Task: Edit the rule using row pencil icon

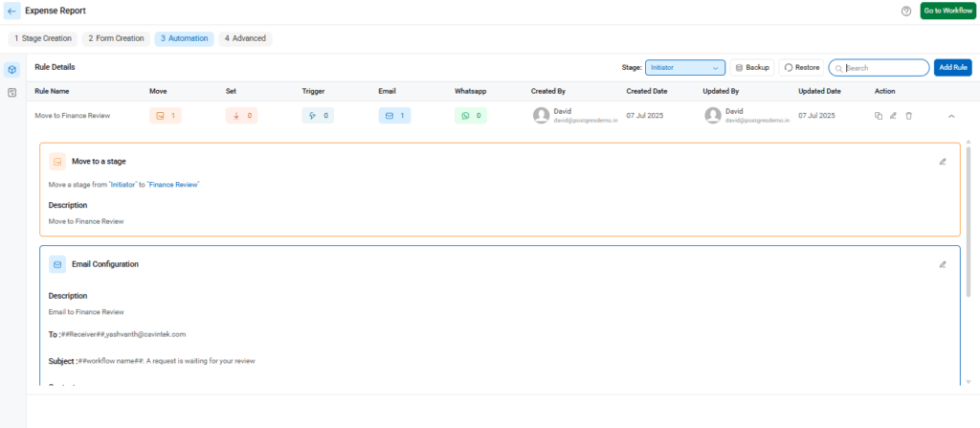Action: point(893,116)
